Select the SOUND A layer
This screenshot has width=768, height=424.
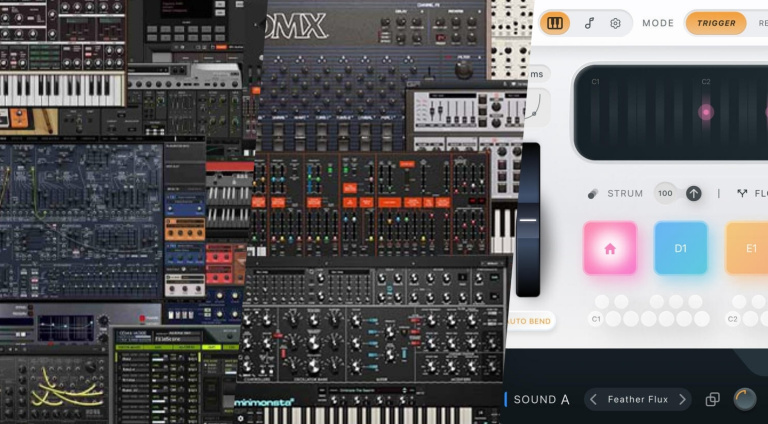coord(541,400)
